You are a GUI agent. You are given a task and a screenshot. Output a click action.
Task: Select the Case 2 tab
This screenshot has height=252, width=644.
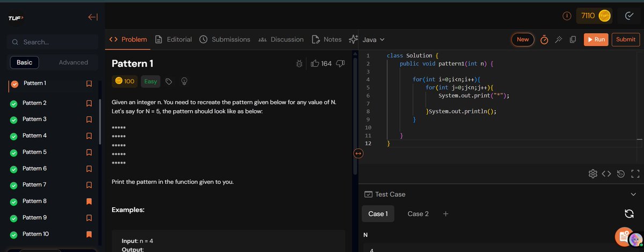point(418,214)
